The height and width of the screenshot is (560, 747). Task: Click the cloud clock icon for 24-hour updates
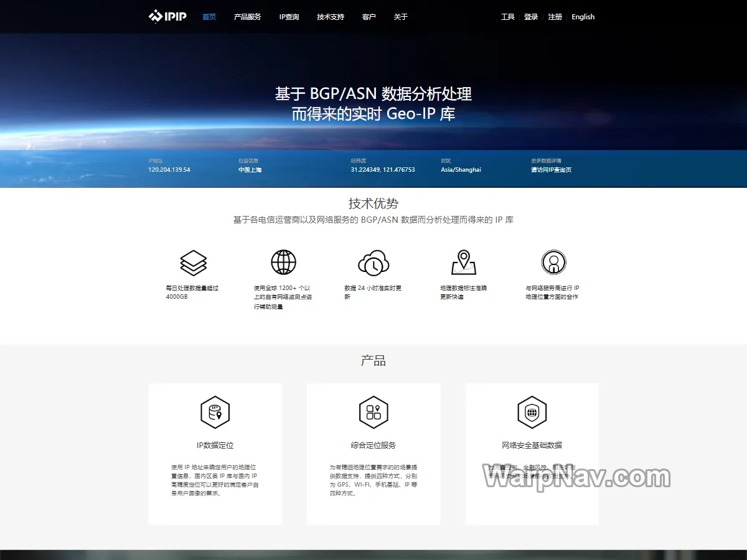pos(374,263)
